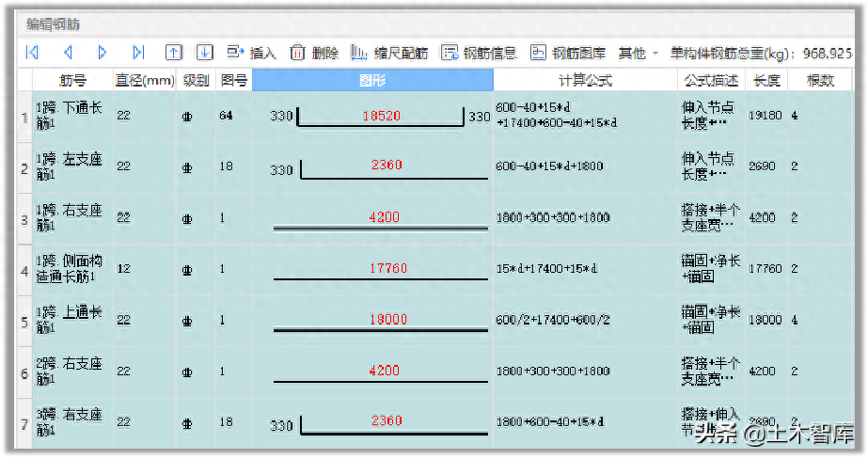Screen dimensions: 868x459
Task: Click formula 15*d+17400+15*d
Action: (546, 269)
